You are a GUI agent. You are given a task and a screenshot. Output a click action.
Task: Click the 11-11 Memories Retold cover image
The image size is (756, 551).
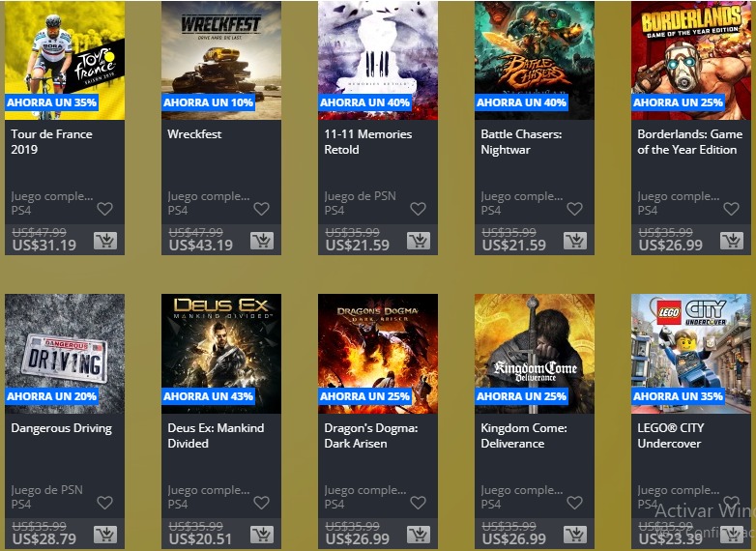pyautogui.click(x=378, y=60)
